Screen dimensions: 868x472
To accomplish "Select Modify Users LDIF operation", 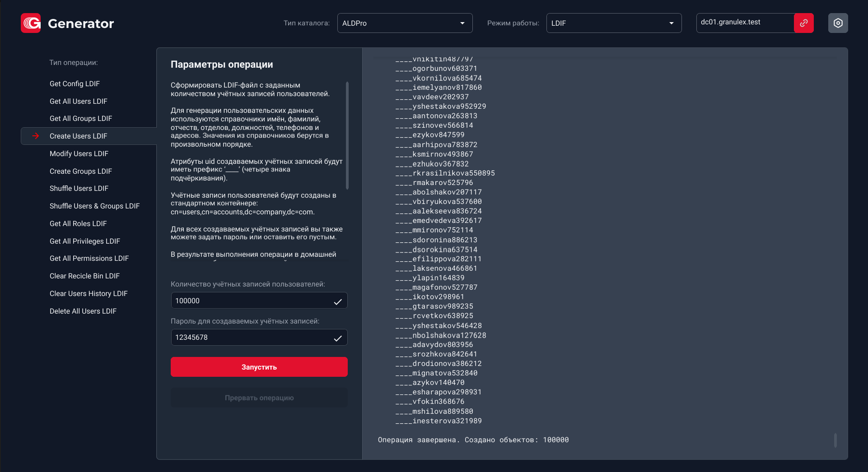I will [79, 153].
